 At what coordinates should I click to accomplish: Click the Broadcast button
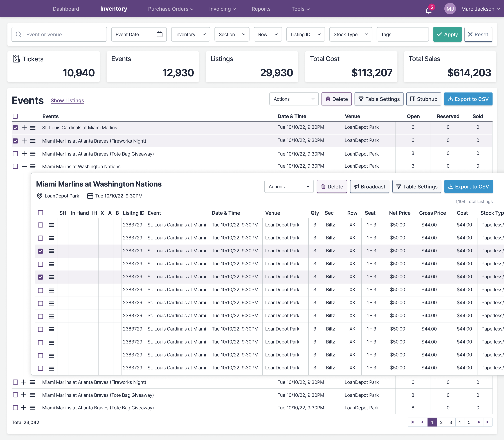[x=370, y=187]
